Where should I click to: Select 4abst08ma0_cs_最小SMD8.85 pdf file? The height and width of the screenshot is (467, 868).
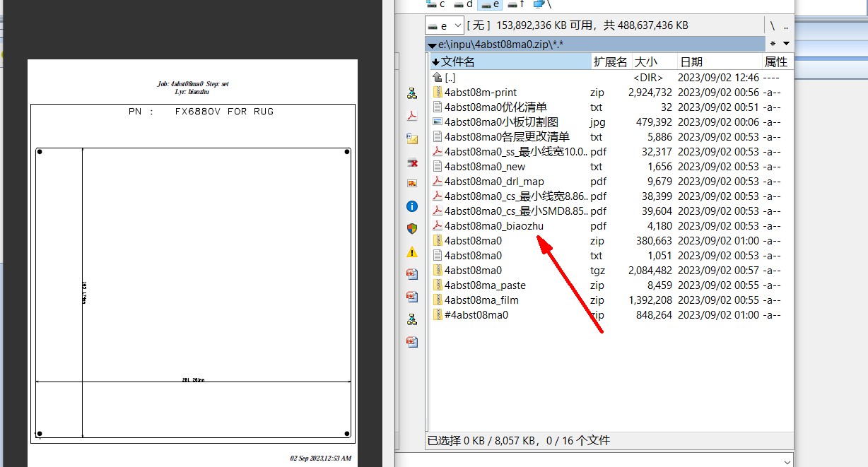click(x=516, y=211)
